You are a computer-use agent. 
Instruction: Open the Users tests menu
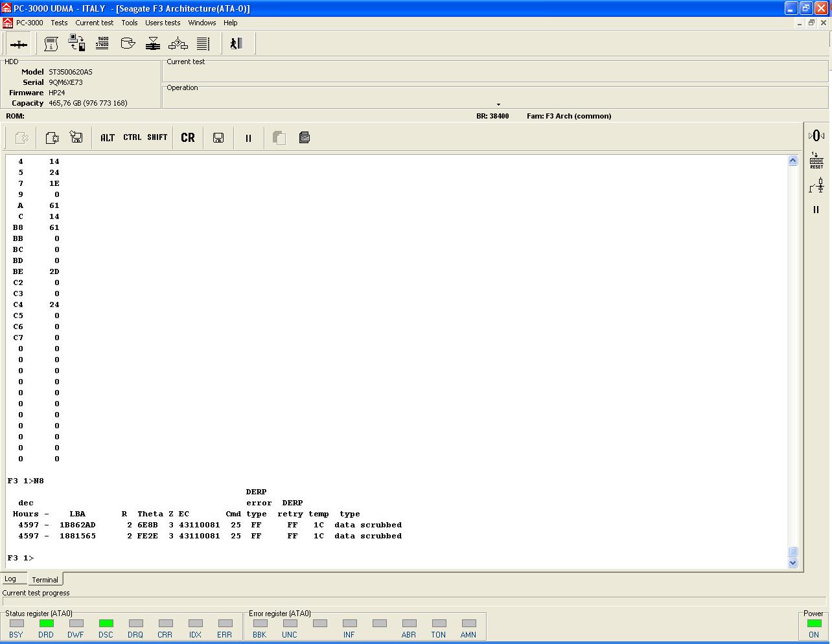pyautogui.click(x=163, y=23)
